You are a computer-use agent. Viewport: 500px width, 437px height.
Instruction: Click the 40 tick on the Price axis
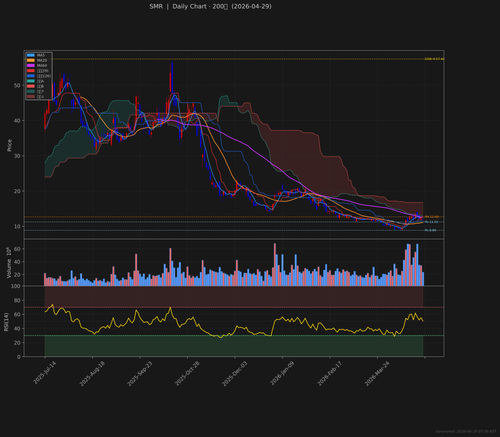click(x=17, y=121)
